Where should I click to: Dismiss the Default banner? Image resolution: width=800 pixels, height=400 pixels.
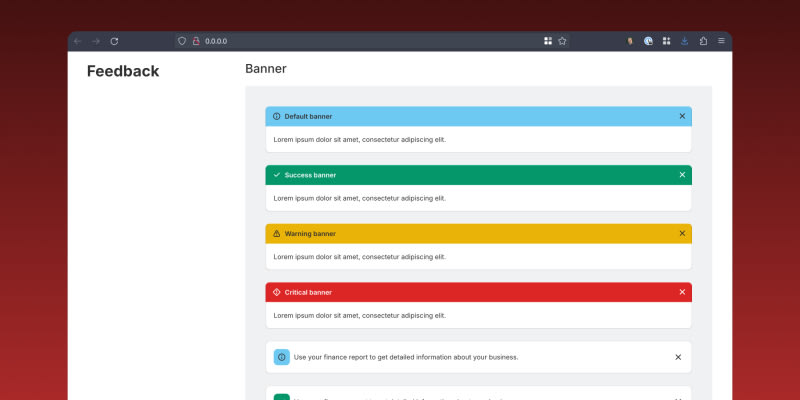click(x=682, y=116)
